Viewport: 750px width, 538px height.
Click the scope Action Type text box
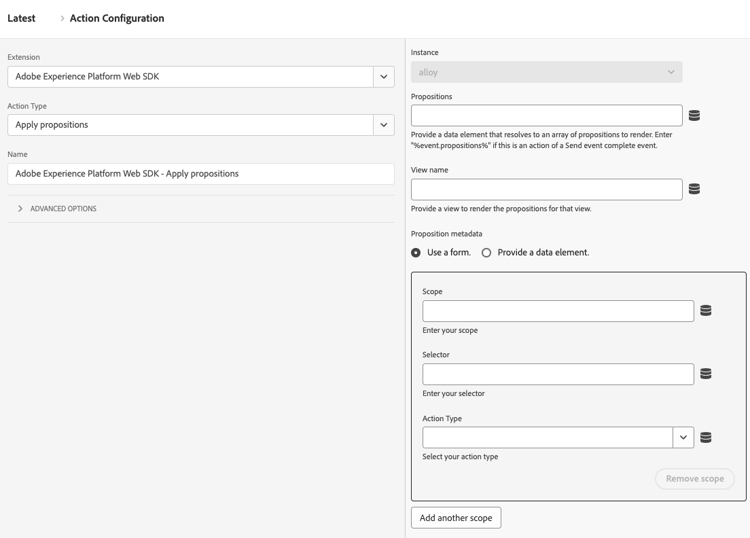tap(547, 437)
